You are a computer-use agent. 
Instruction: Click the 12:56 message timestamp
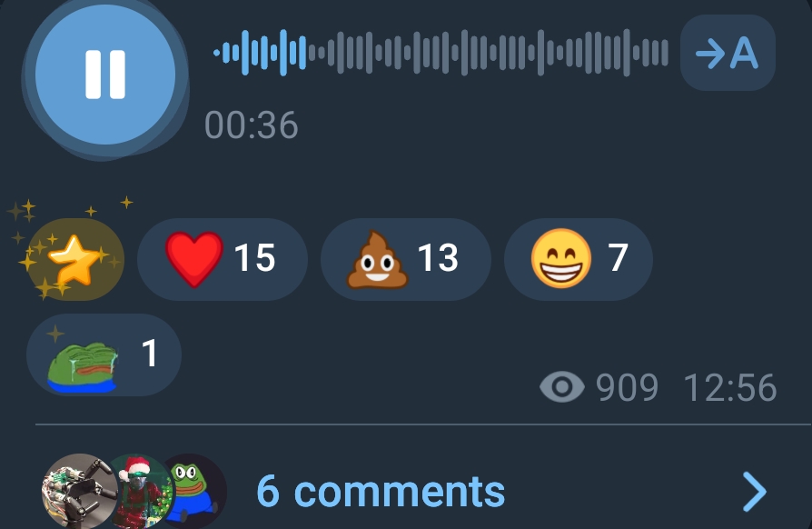730,387
